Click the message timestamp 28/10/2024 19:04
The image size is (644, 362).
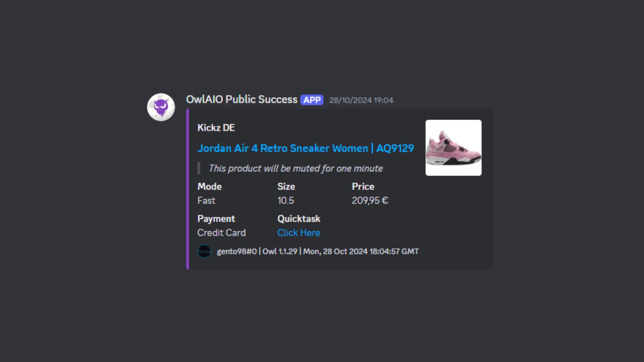point(361,100)
